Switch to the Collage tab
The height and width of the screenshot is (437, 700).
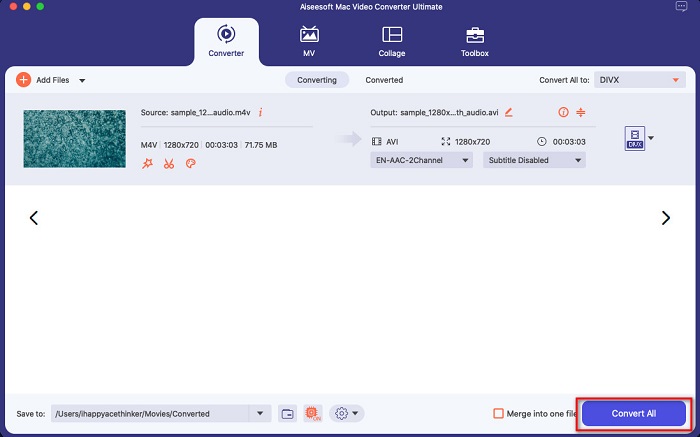click(392, 40)
